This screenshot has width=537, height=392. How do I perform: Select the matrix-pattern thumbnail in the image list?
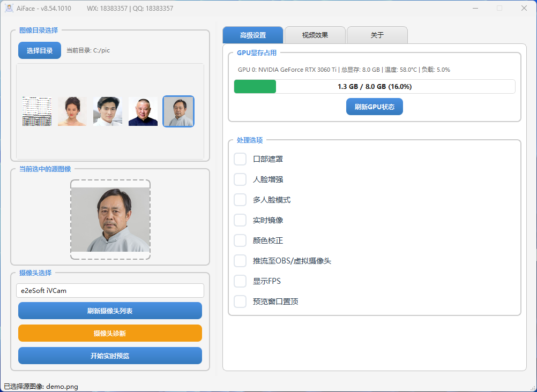click(36, 111)
